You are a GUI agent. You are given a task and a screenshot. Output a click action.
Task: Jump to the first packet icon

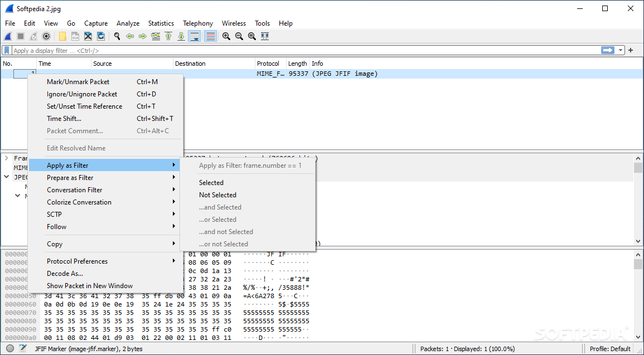(x=168, y=36)
